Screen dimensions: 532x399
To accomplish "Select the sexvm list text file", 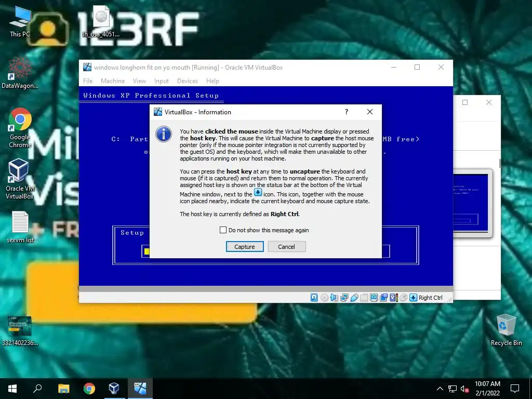I will (20, 227).
